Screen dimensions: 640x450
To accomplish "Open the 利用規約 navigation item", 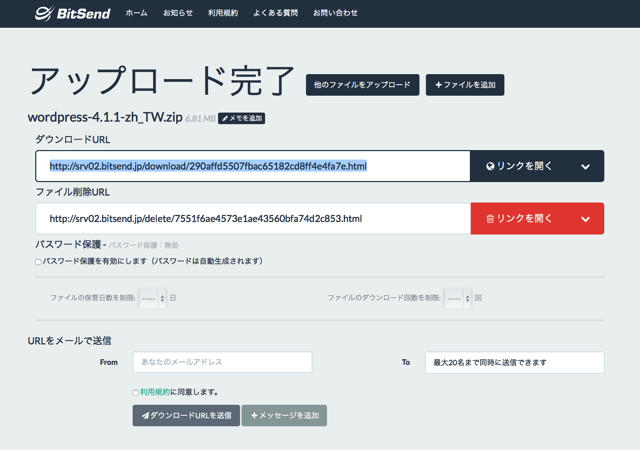I will pyautogui.click(x=223, y=13).
